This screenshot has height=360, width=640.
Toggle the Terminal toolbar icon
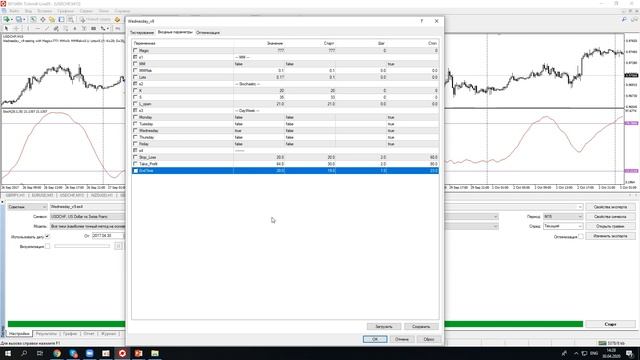click(x=61, y=19)
